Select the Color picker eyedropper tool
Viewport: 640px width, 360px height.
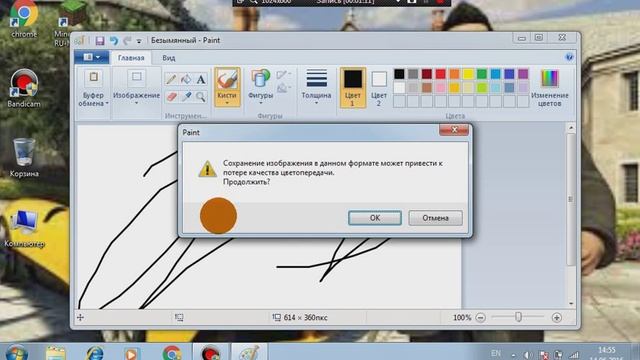coord(186,97)
